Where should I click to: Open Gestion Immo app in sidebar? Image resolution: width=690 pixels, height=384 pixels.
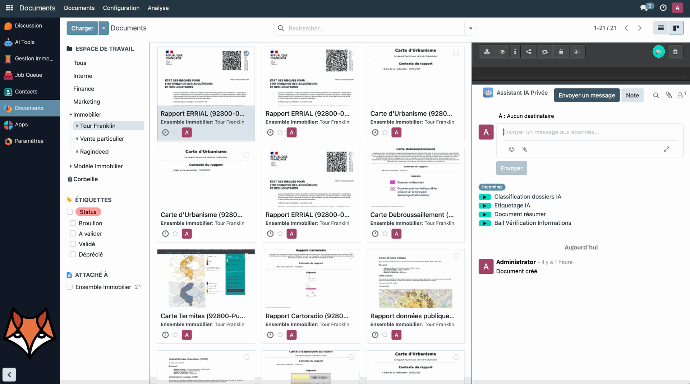29,59
